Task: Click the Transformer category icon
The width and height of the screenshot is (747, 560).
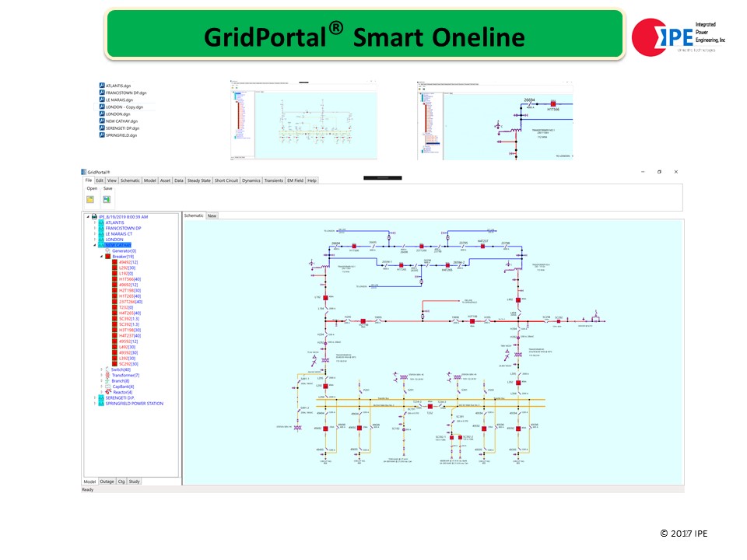Action: (107, 375)
